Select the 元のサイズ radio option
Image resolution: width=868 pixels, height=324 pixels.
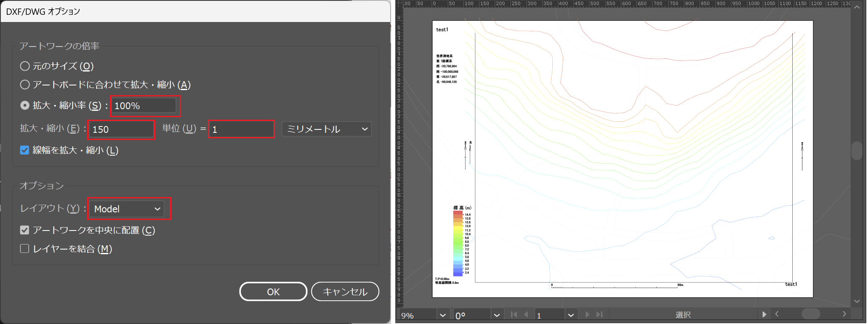point(25,66)
